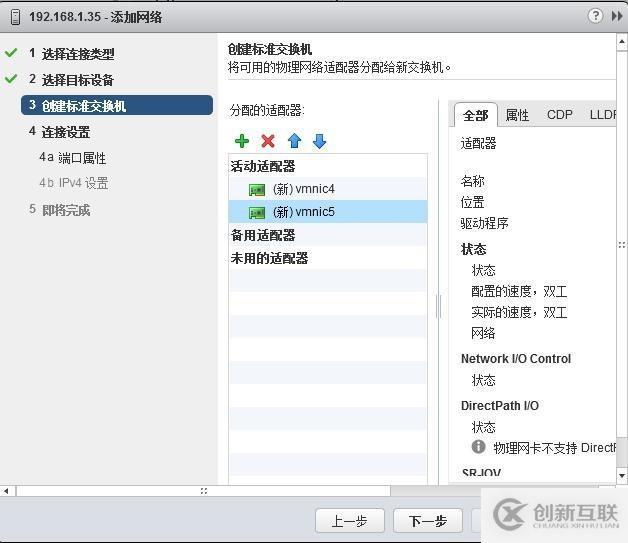Click the 配置的速度，双工 label
The image size is (628, 543).
(x=519, y=291)
